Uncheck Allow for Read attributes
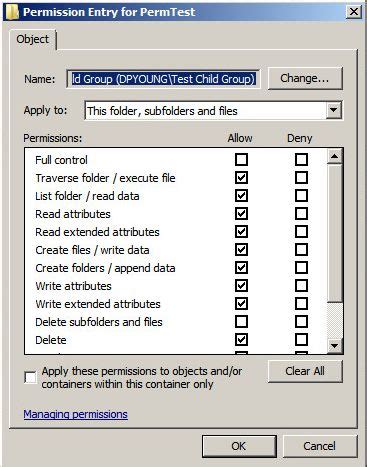The height and width of the screenshot is (467, 367). pyautogui.click(x=241, y=214)
